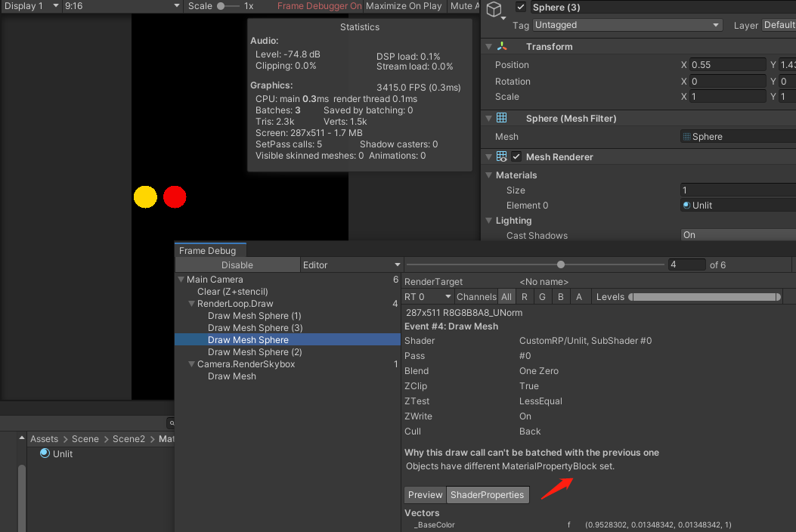
Task: Select Draw Mesh Sphere (2) event
Action: point(255,352)
